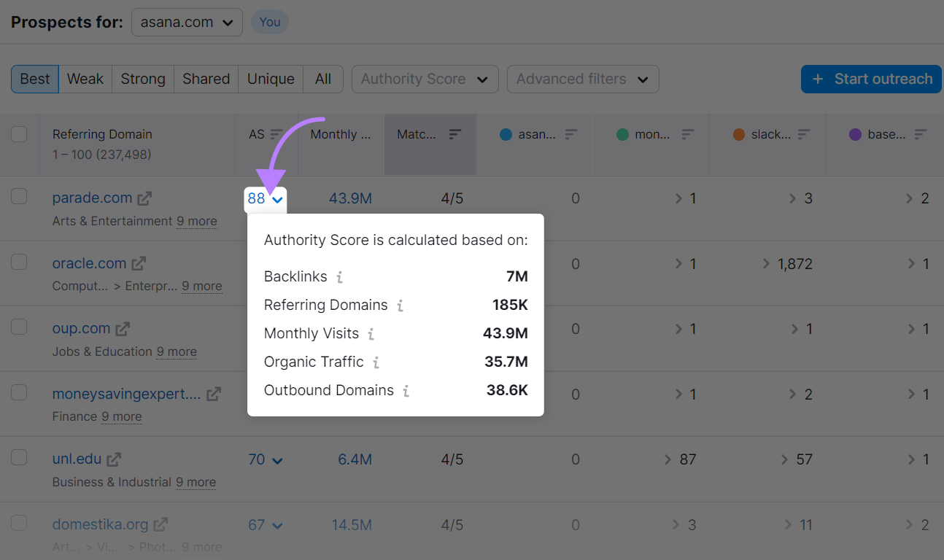Tick the oracle.com row checkbox
The image size is (944, 560).
click(x=19, y=262)
